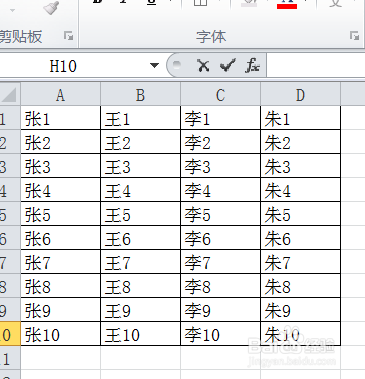Image resolution: width=365 pixels, height=379 pixels.
Task: Select cell containing 李10
Action: tap(220, 334)
